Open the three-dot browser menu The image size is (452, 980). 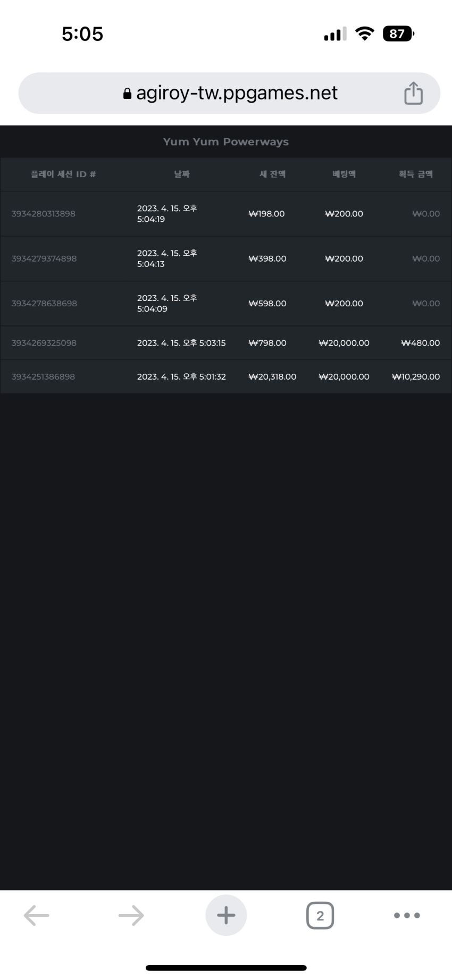407,915
